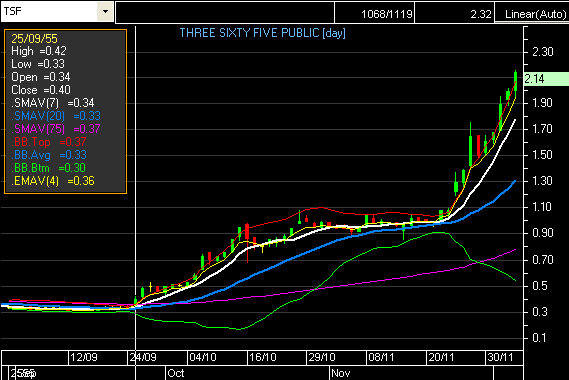Click the 0.3 price axis label

[540, 311]
